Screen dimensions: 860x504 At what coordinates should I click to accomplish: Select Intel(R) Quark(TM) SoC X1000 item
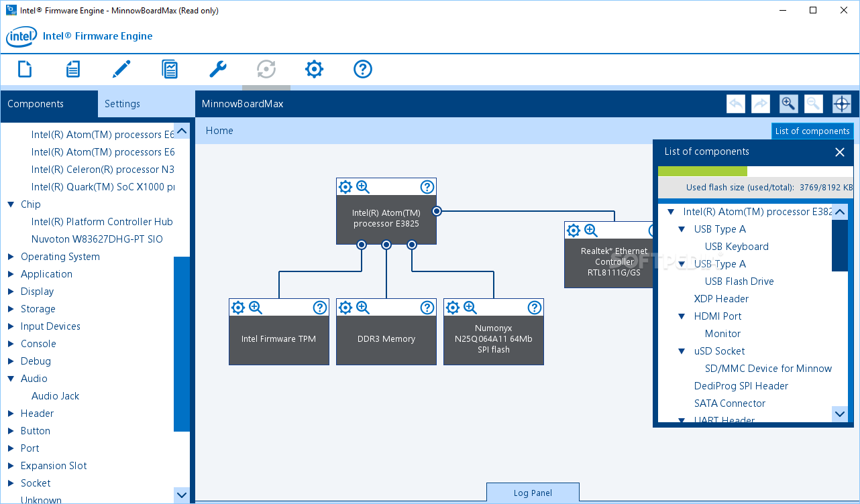click(x=103, y=187)
